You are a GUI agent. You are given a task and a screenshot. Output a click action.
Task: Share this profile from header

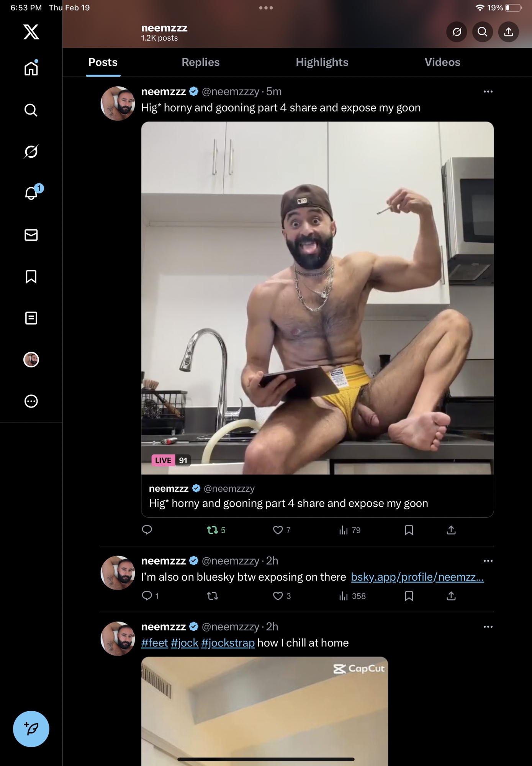coord(508,32)
